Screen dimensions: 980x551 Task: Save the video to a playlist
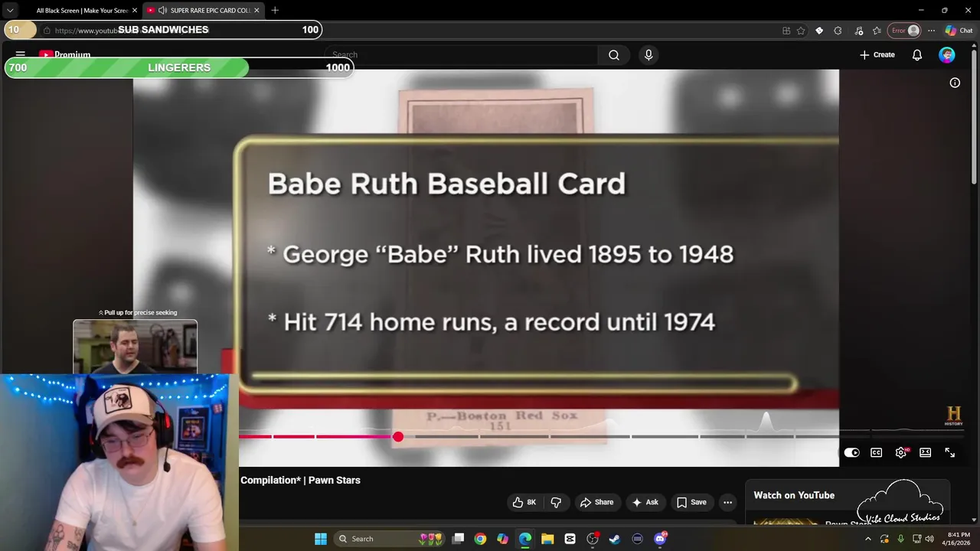coord(692,502)
